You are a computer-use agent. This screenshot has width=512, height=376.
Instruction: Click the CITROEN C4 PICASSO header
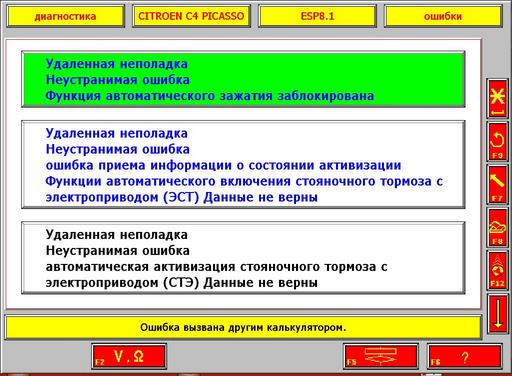pyautogui.click(x=191, y=16)
